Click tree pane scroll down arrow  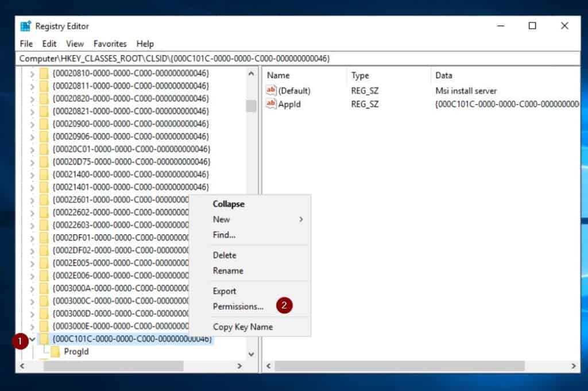(x=252, y=354)
